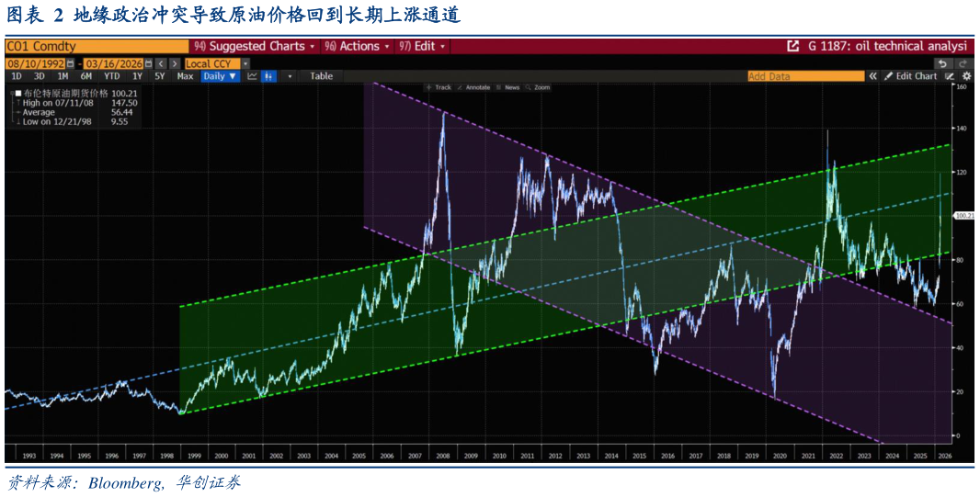Click the undo arrow icon
This screenshot has width=980, height=497.
(942, 63)
